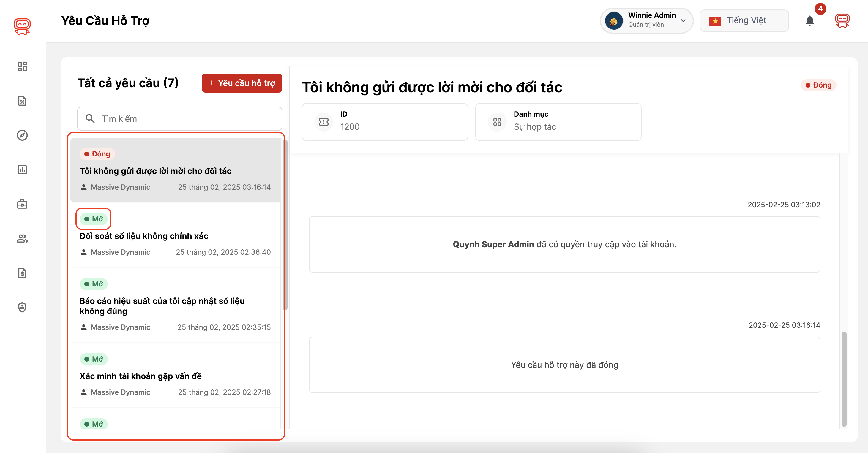
Task: Select the invoice dollar document icon
Action: (22, 273)
